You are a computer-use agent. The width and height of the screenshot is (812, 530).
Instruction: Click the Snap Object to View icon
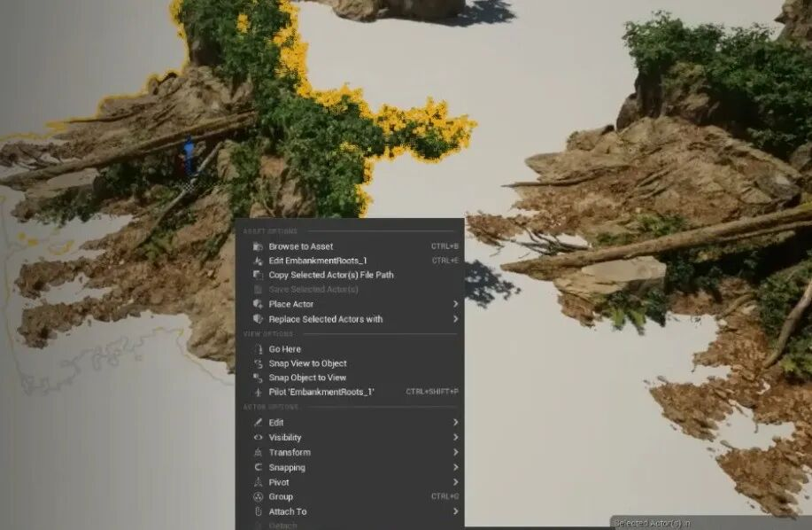click(258, 378)
